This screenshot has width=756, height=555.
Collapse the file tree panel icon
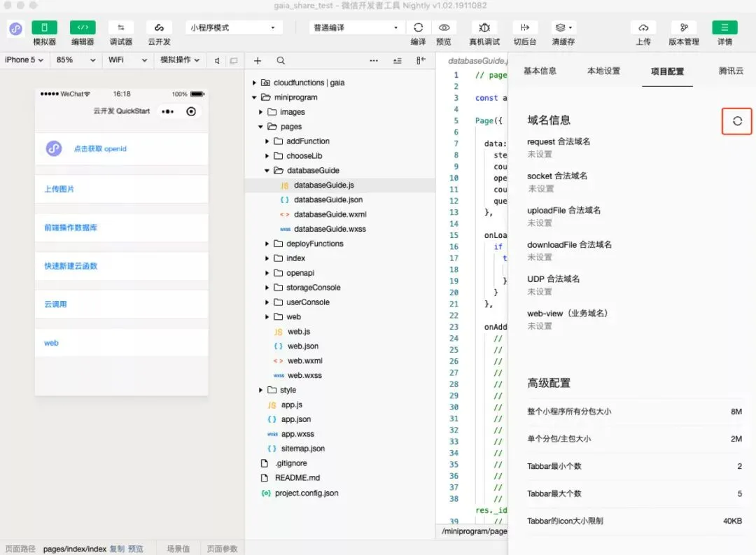(421, 60)
